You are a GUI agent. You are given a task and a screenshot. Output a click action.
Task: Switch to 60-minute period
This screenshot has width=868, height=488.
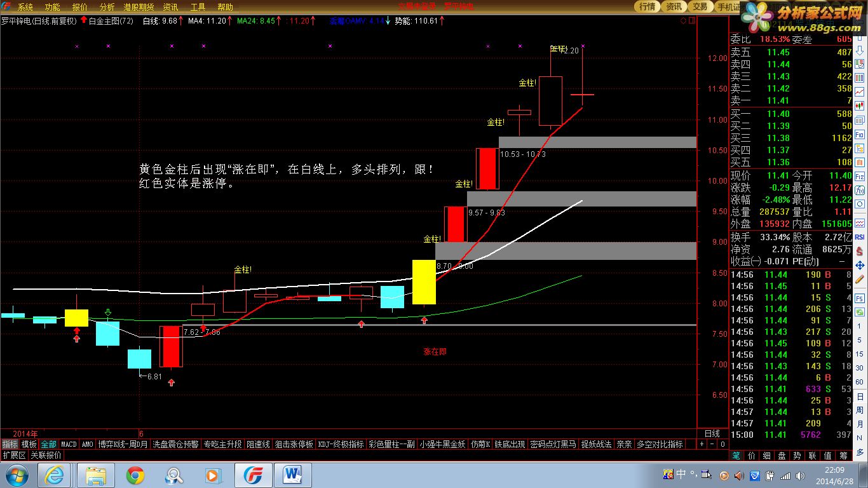coord(860,382)
